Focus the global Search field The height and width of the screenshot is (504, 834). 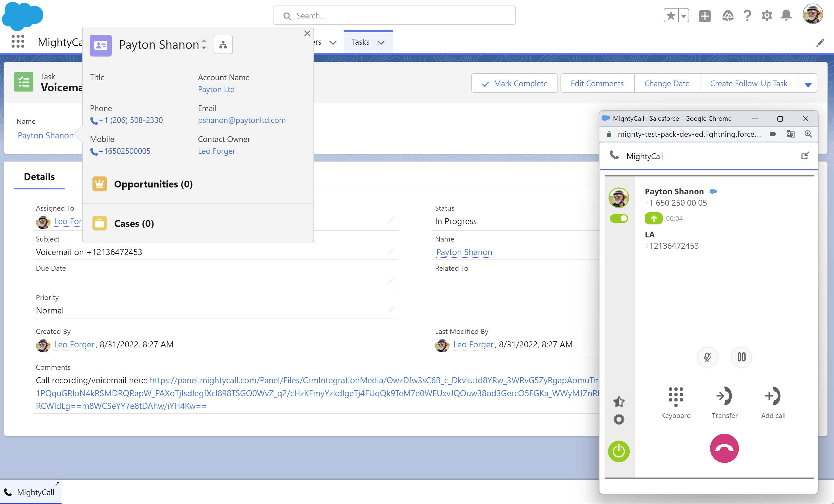pyautogui.click(x=394, y=15)
